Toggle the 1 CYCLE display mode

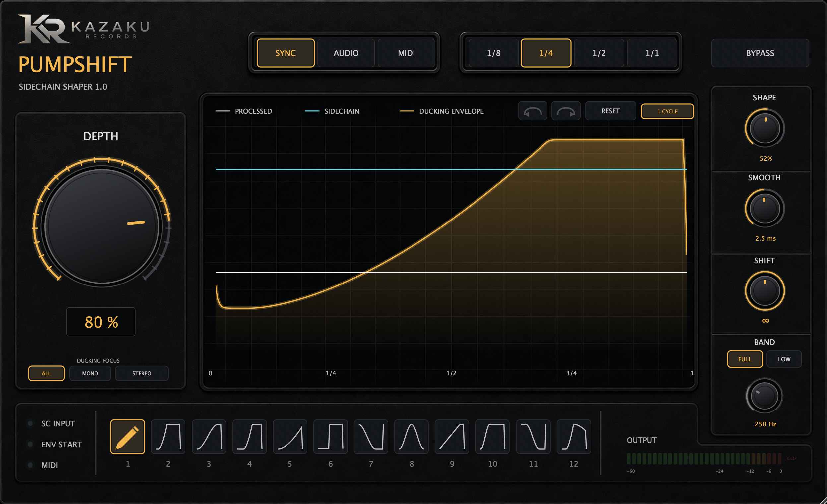coord(667,111)
